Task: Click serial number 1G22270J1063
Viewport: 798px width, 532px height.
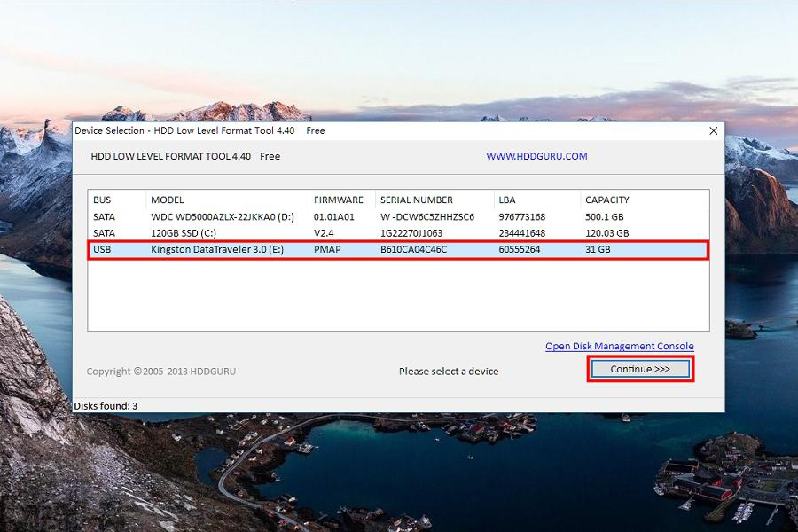Action: pos(411,233)
